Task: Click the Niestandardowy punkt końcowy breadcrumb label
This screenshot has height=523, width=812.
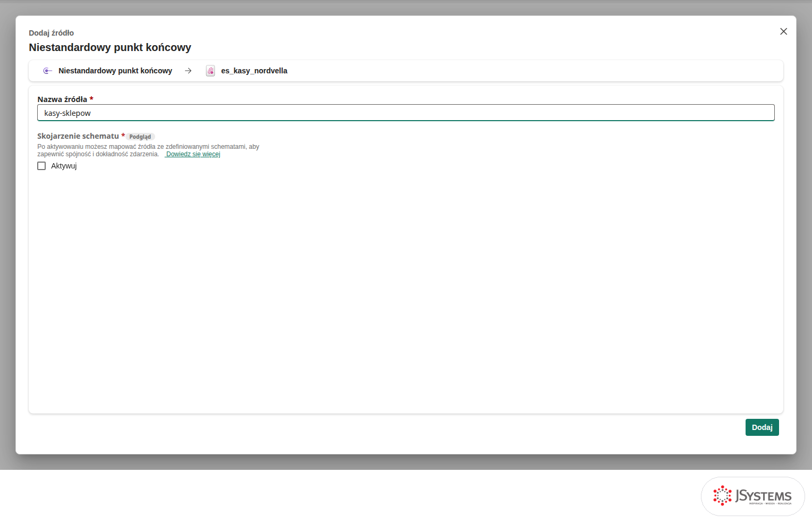Action: point(115,71)
